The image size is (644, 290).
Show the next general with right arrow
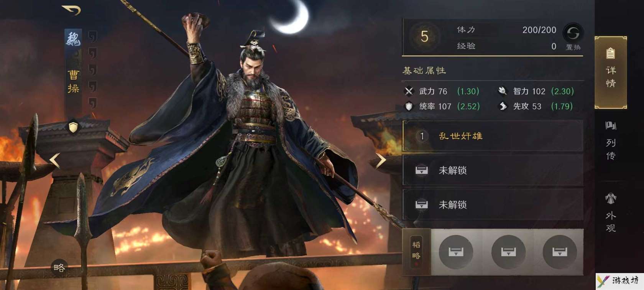coord(380,161)
